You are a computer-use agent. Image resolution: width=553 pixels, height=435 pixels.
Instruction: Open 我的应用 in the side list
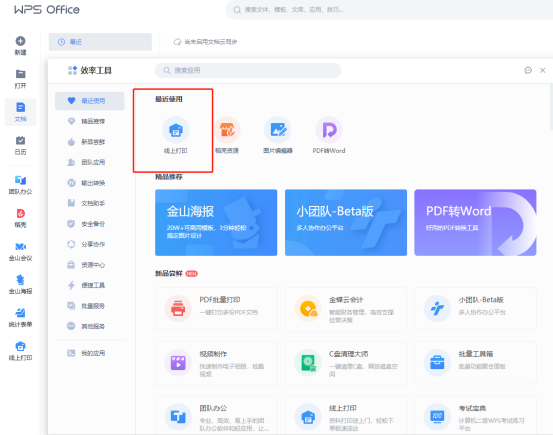(90, 353)
